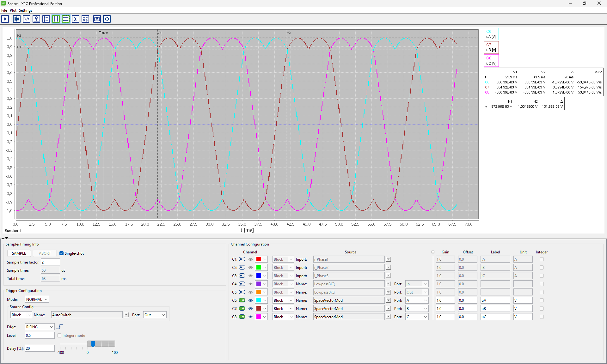Uncheck the Single-shot checkbox
This screenshot has height=364, width=607.
pos(61,253)
